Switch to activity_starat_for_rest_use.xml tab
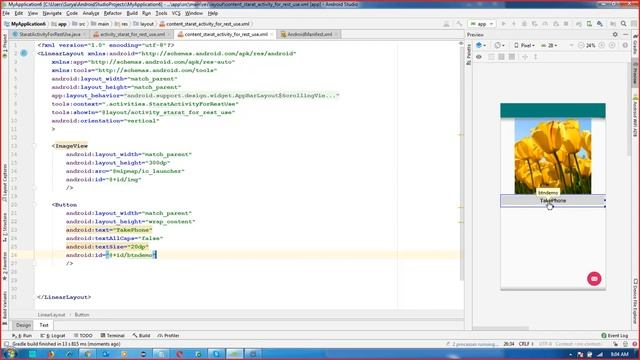The width and height of the screenshot is (640, 360). [x=131, y=35]
